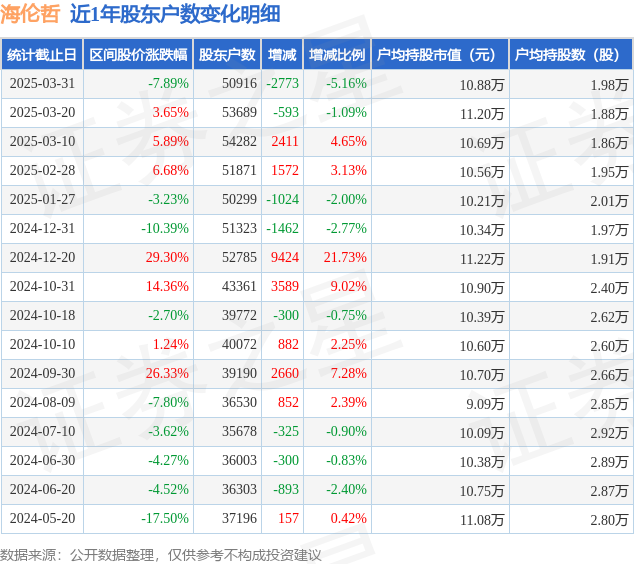Click the date cell 2024-05-20
Image resolution: width=634 pixels, height=564 pixels.
42,519
